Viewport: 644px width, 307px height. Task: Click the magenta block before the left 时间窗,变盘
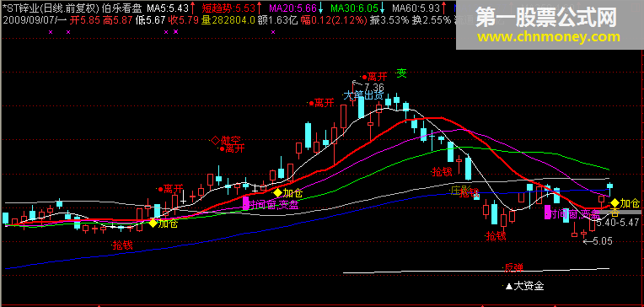pos(245,203)
